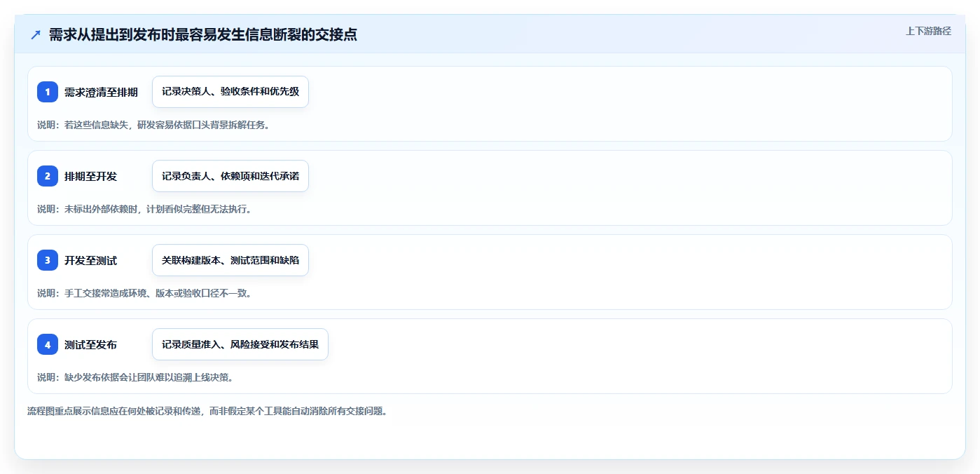
Task: Click the footer text starting 流程图重点展示
Action: click(x=207, y=411)
